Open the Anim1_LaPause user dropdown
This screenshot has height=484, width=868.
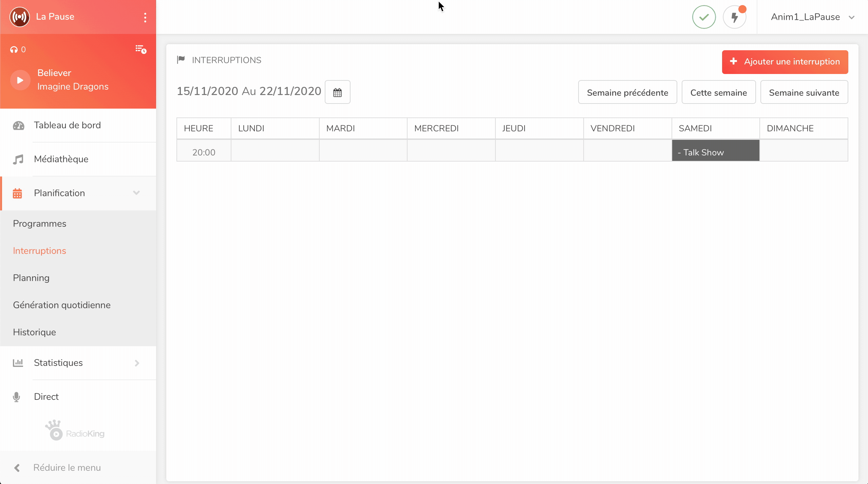coord(812,17)
